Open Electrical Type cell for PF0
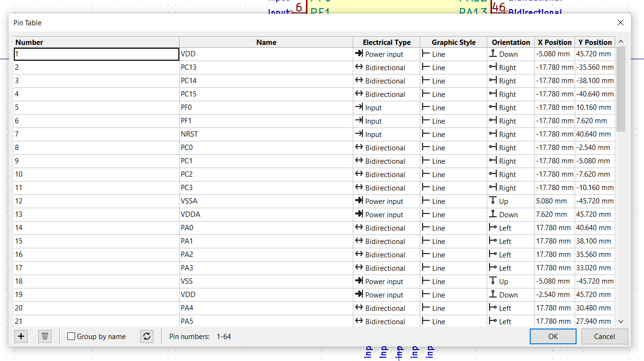Screen dimensions: 644x361 [386, 107]
